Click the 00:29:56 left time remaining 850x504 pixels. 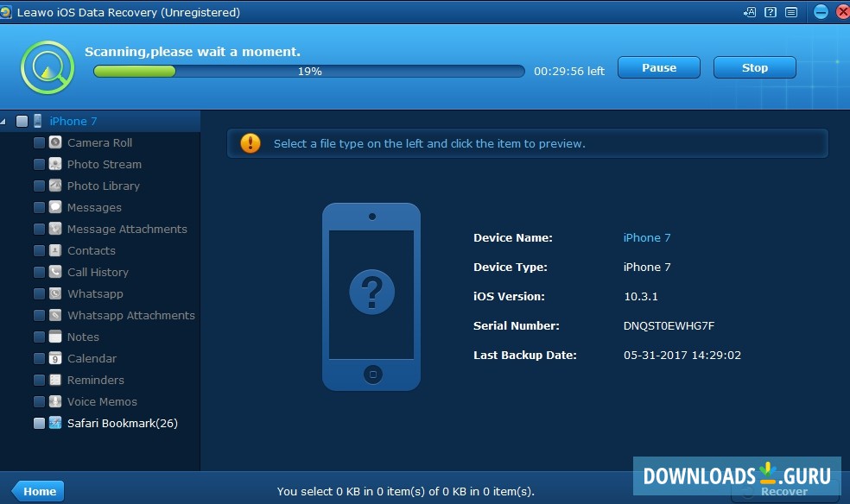coord(569,71)
